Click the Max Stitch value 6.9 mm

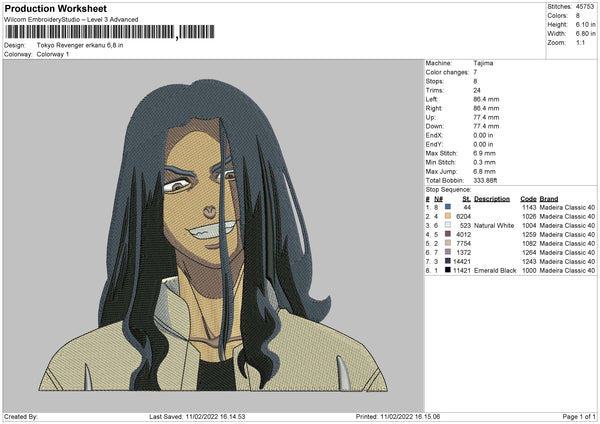pos(484,153)
